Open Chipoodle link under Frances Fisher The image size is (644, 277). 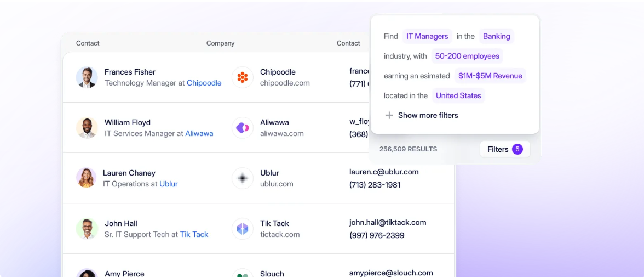(x=204, y=83)
